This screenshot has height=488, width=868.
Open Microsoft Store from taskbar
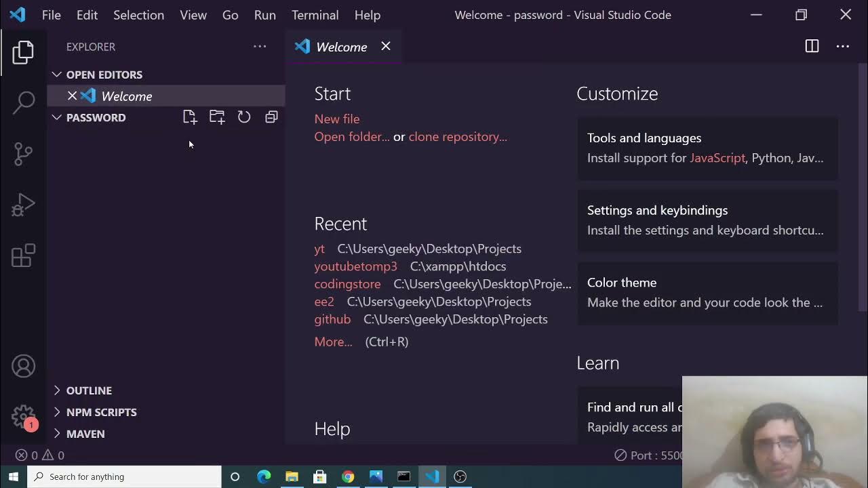coord(320,476)
